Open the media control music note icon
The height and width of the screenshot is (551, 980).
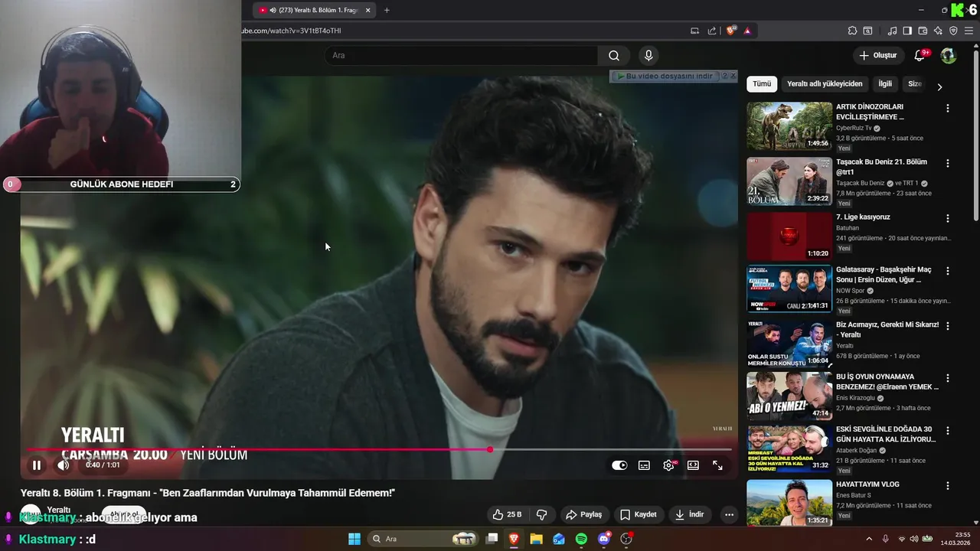click(x=892, y=31)
